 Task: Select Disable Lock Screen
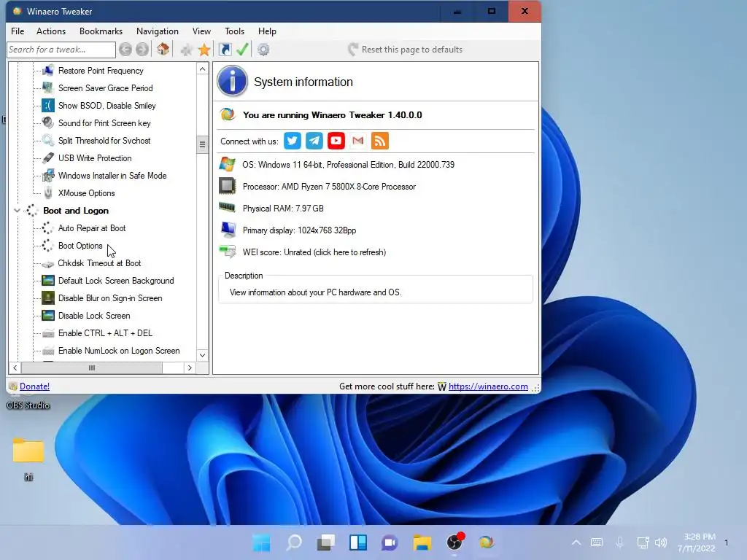point(94,316)
